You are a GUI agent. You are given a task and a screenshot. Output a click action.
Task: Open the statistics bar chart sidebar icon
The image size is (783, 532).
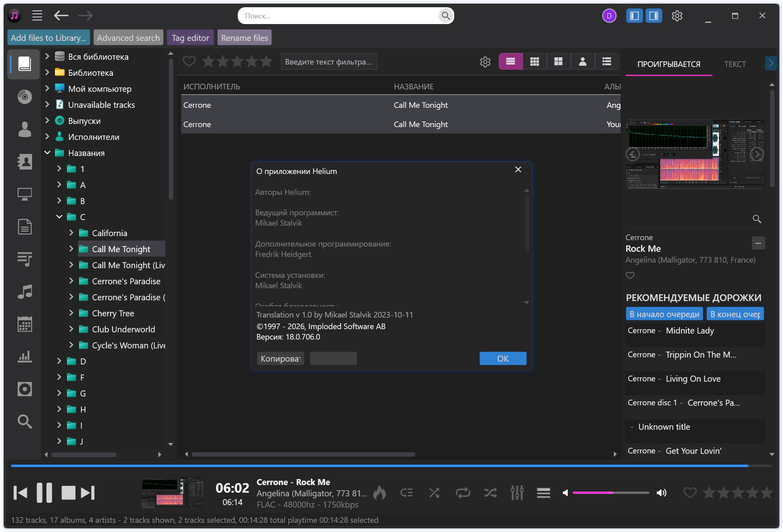tap(24, 356)
